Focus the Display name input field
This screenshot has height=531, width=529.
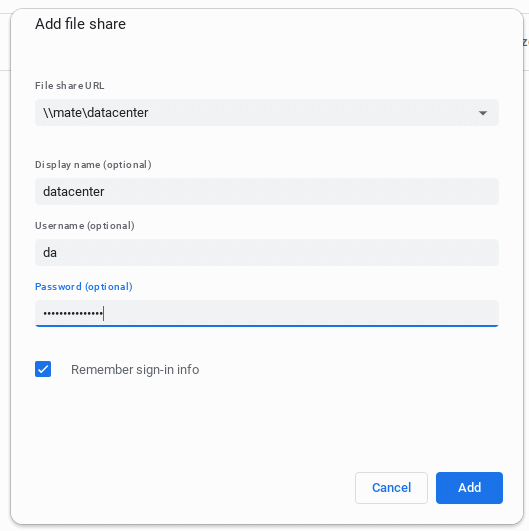pos(267,192)
